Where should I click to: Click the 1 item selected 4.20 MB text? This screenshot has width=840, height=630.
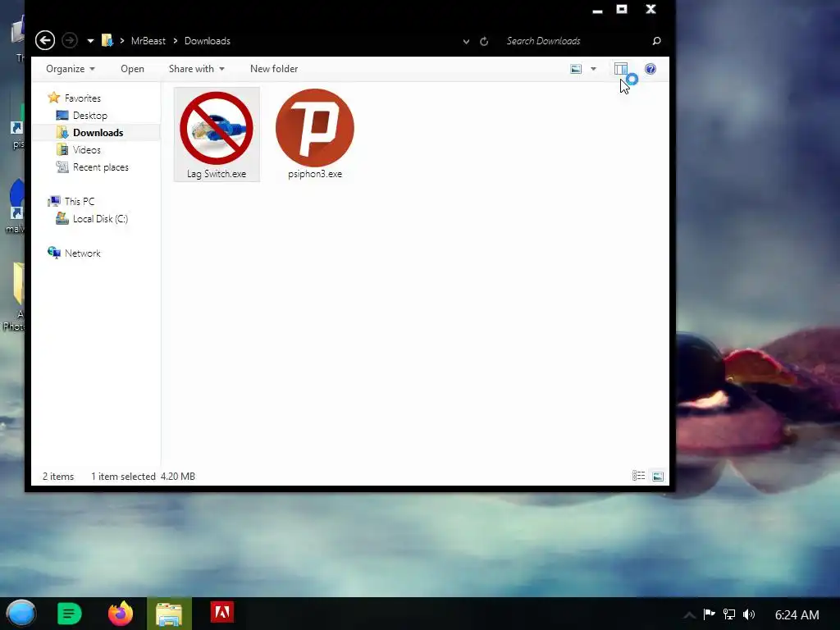(143, 477)
